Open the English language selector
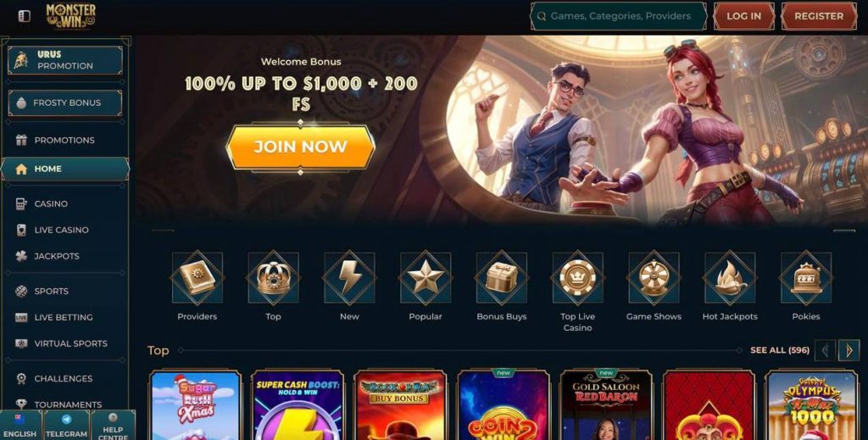This screenshot has width=868, height=440. (x=20, y=426)
